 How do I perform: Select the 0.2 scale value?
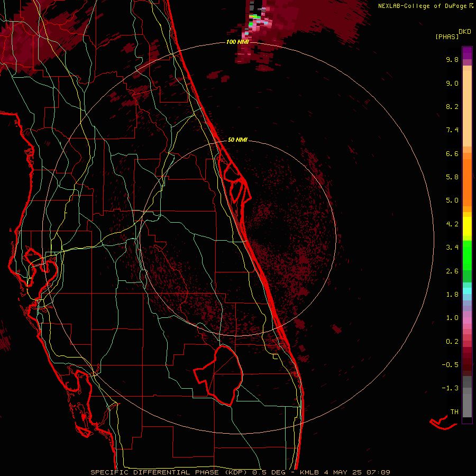click(x=452, y=342)
